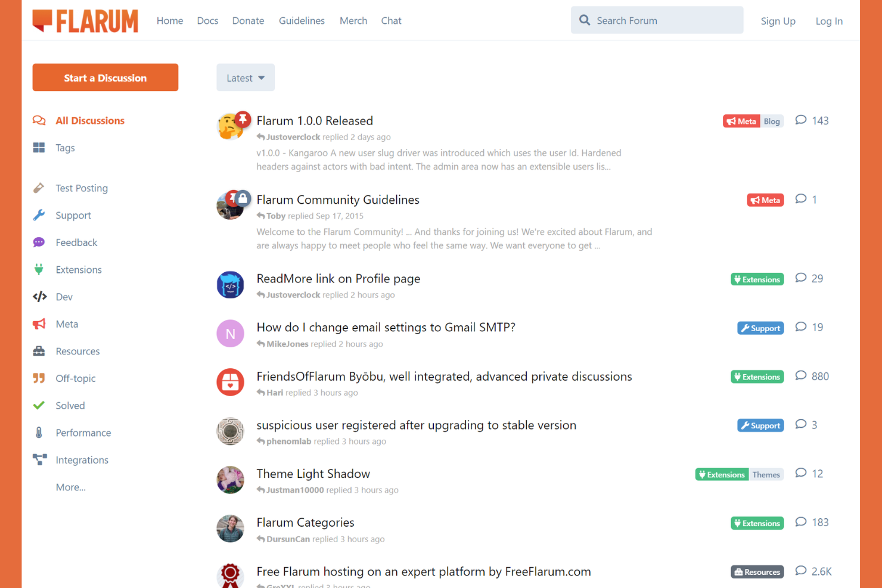Go to Home in top navigation
Viewport: 882px width, 588px height.
170,20
